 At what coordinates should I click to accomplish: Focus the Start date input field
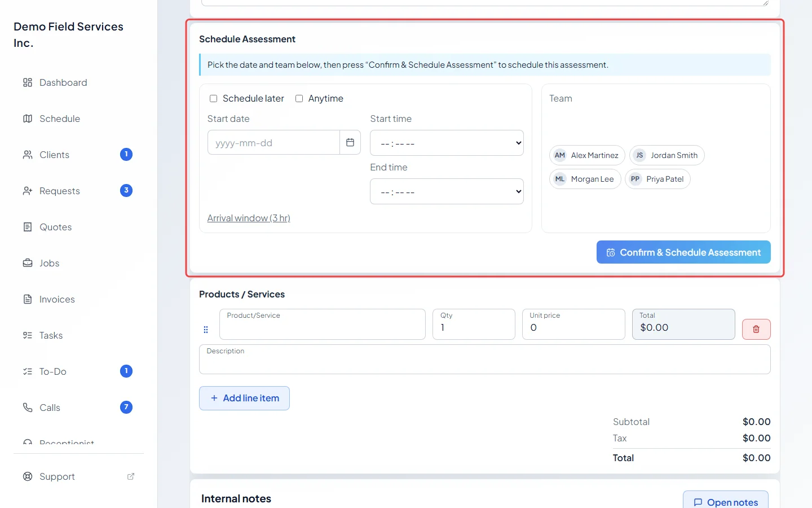coord(273,142)
